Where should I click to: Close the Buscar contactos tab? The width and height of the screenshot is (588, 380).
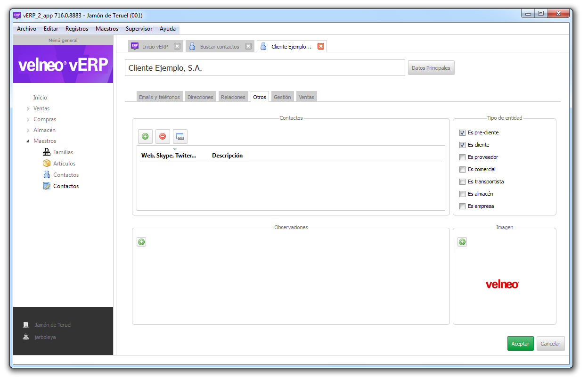click(x=248, y=46)
